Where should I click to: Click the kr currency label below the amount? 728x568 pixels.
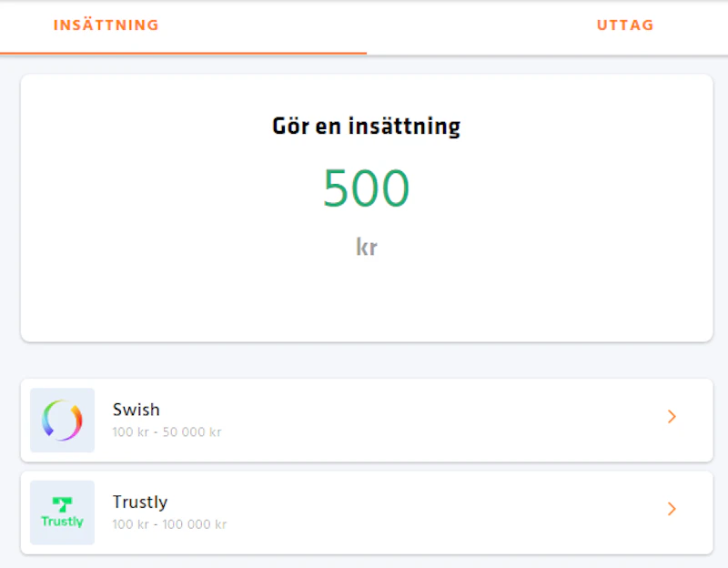pyautogui.click(x=366, y=247)
